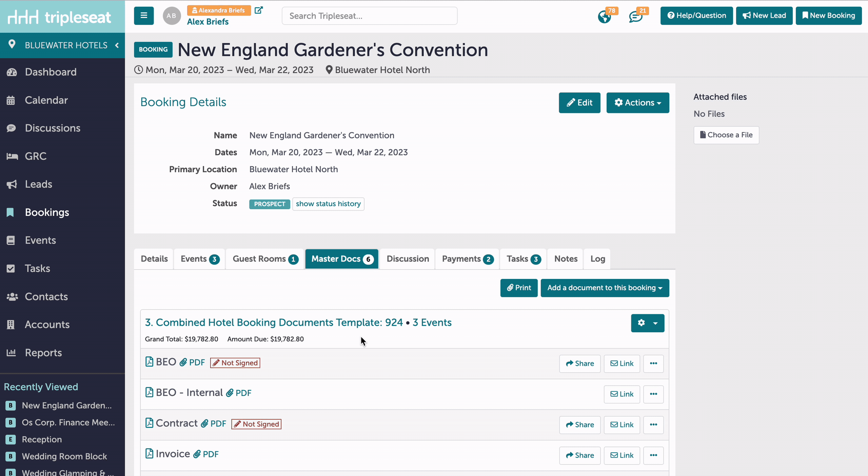Click the Print button
The width and height of the screenshot is (868, 476).
pyautogui.click(x=519, y=288)
